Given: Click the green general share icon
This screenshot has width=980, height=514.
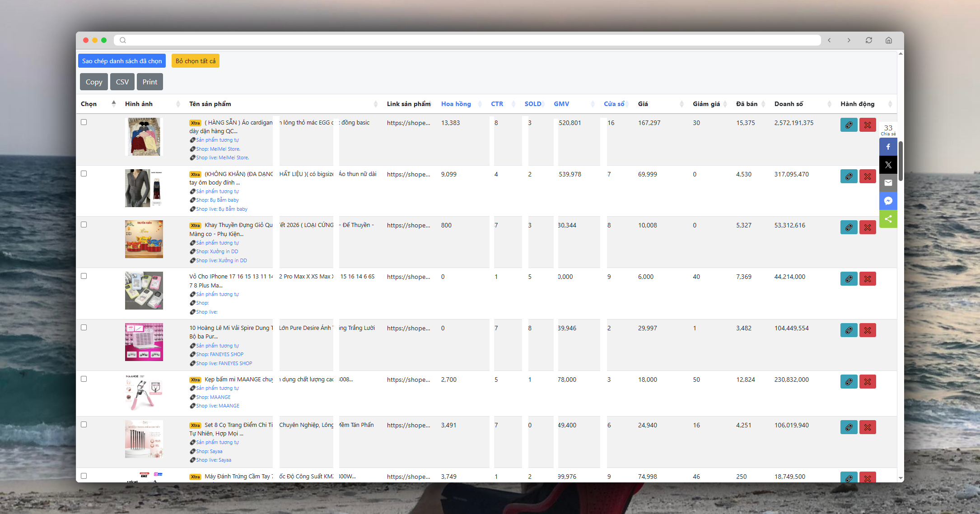Looking at the screenshot, I should [x=888, y=219].
